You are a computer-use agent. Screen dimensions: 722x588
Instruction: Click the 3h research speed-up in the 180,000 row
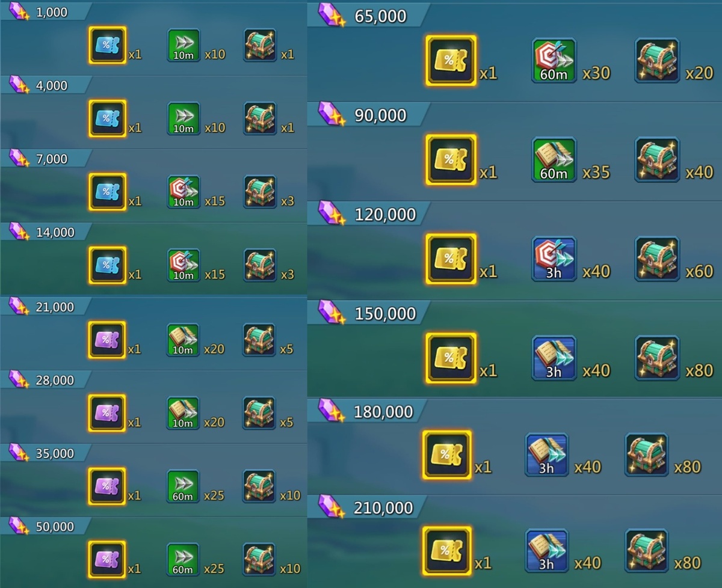tap(546, 455)
